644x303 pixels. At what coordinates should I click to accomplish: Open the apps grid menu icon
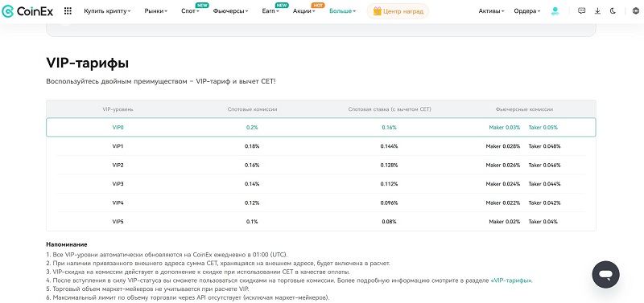pyautogui.click(x=68, y=11)
